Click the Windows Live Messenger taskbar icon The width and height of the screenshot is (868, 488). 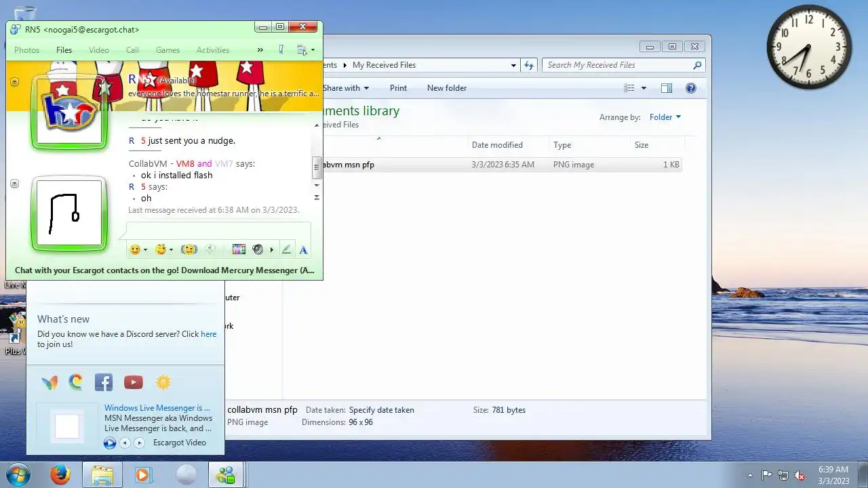click(x=225, y=474)
